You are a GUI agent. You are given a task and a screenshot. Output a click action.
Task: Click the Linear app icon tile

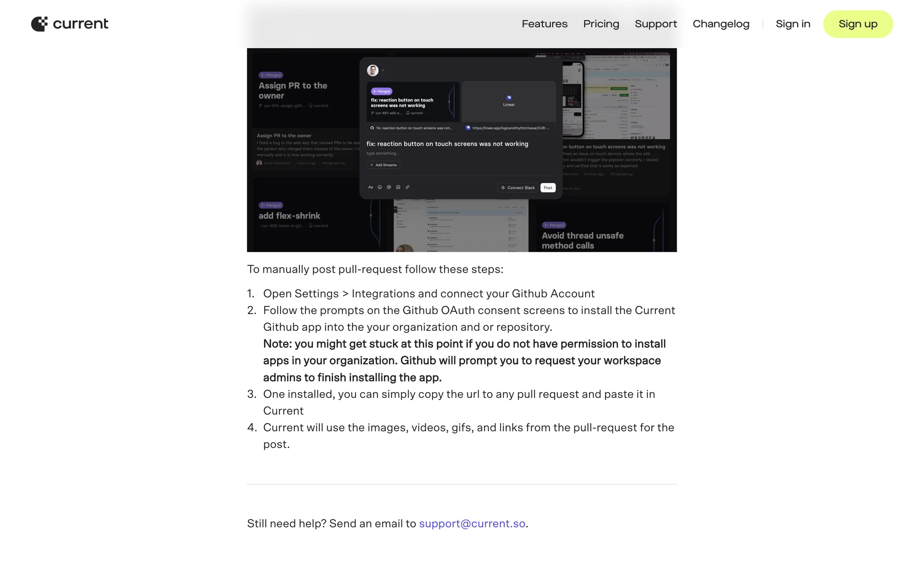click(509, 101)
